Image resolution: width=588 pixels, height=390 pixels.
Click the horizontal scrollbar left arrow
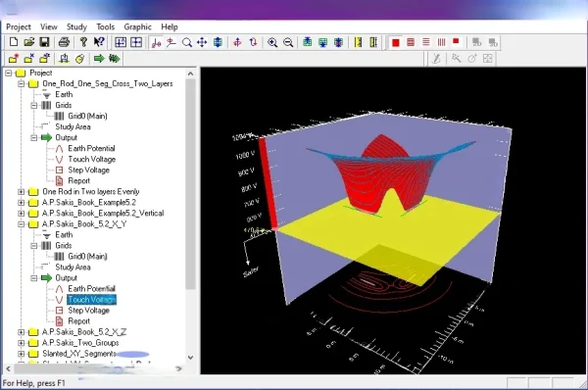8,369
